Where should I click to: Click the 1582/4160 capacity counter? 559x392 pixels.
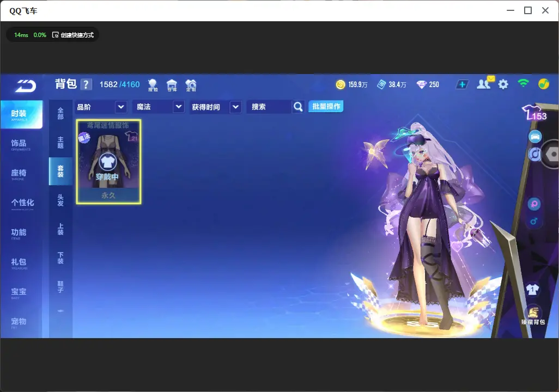[x=119, y=84]
